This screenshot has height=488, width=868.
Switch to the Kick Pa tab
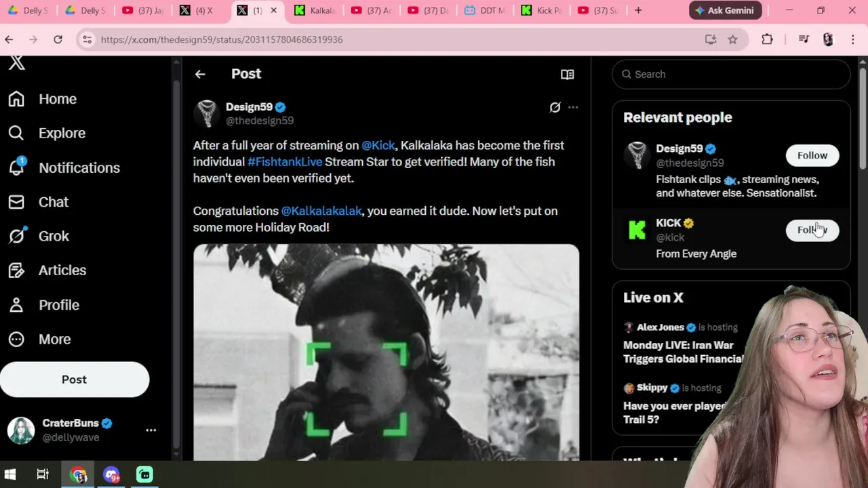click(541, 10)
